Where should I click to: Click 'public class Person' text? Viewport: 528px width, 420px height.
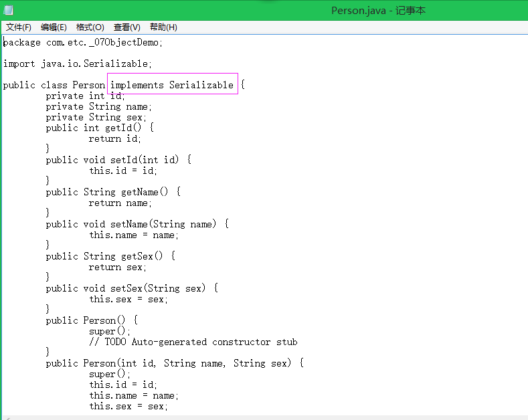(x=54, y=85)
